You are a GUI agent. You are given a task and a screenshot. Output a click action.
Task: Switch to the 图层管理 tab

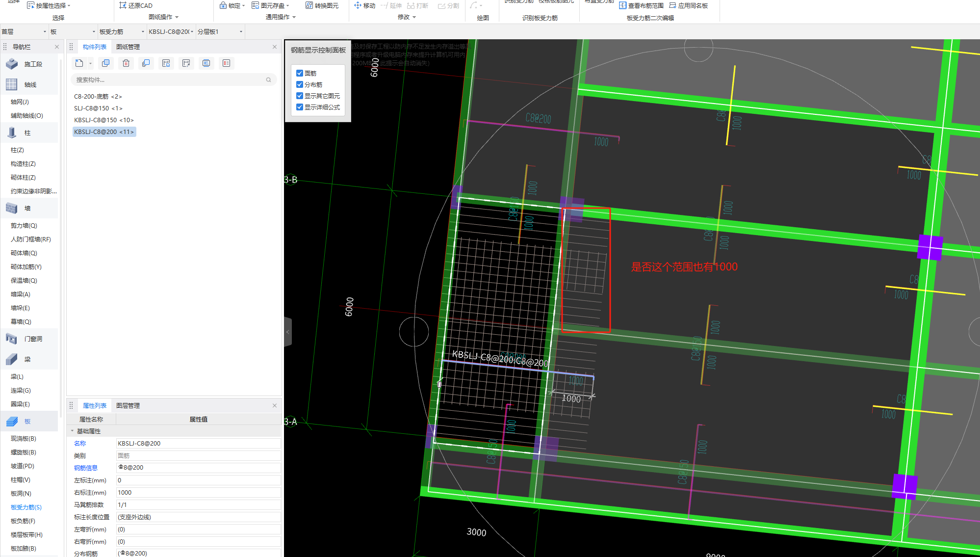coord(128,405)
